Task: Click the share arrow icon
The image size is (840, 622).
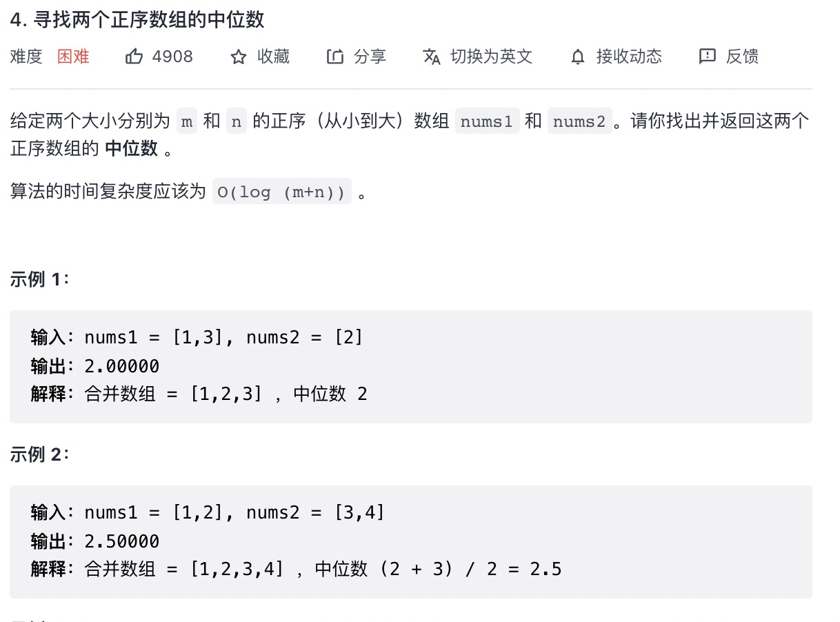Action: (x=335, y=57)
